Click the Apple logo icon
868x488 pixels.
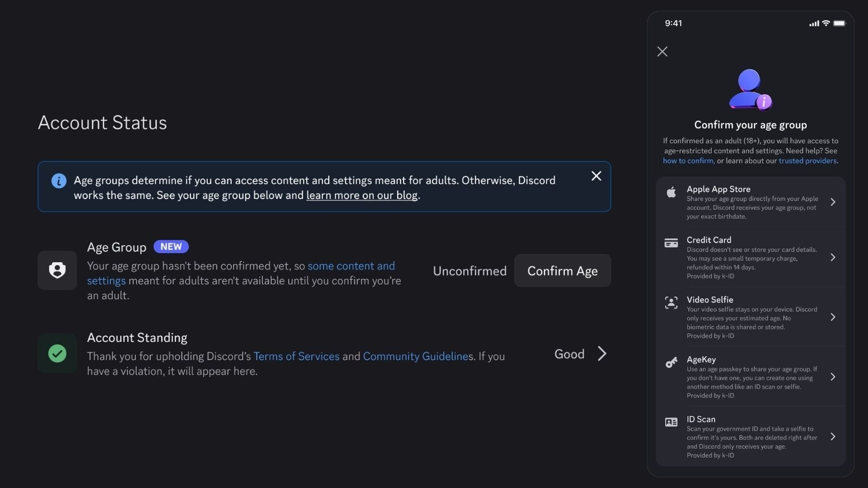tap(671, 192)
